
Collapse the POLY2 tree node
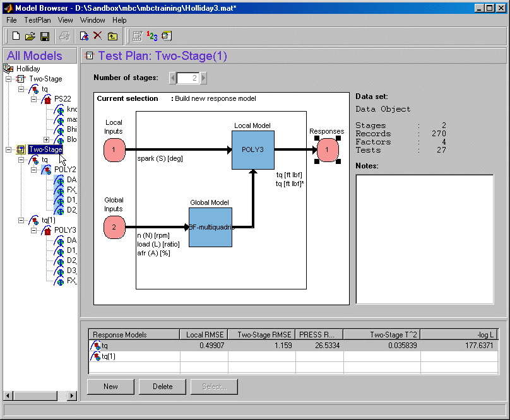click(34, 170)
